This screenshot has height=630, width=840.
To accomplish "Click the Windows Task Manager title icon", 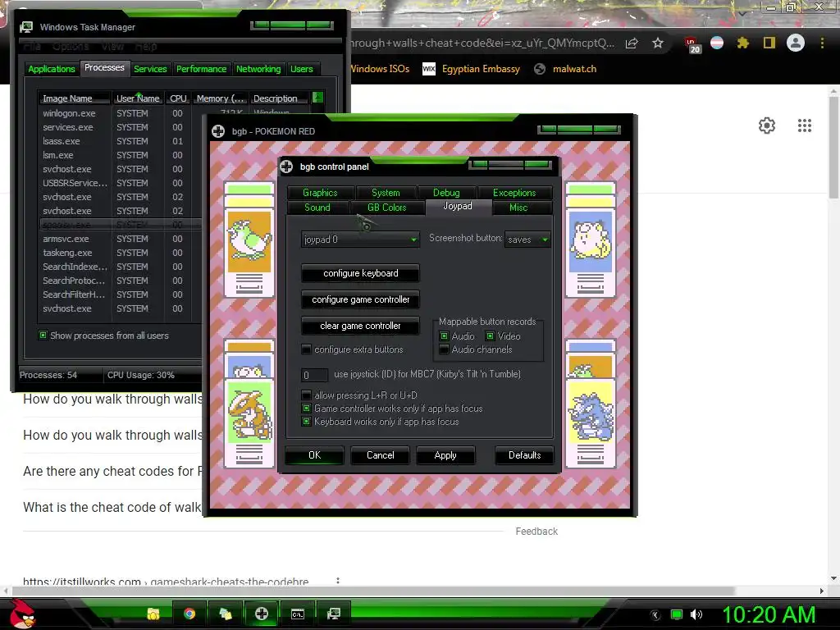I will pyautogui.click(x=26, y=27).
